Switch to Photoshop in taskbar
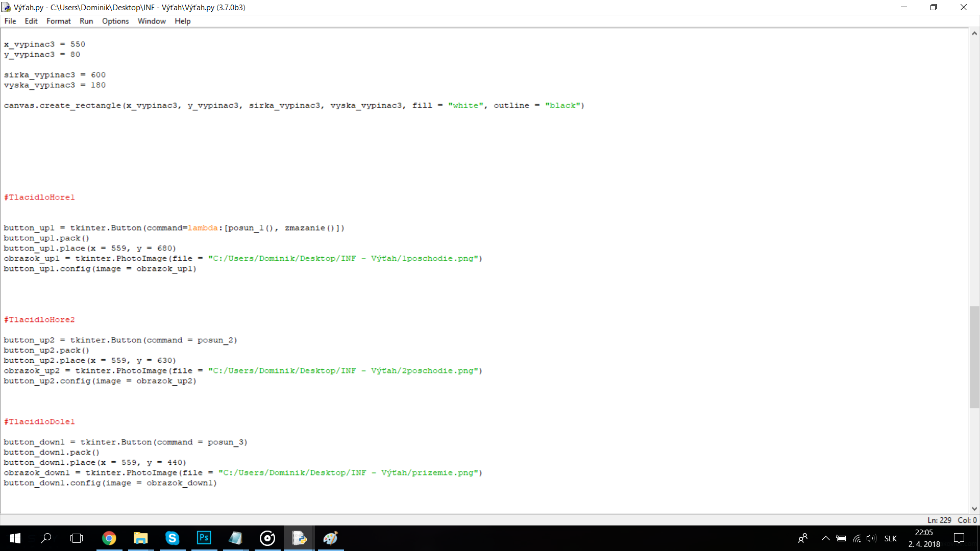 204,538
